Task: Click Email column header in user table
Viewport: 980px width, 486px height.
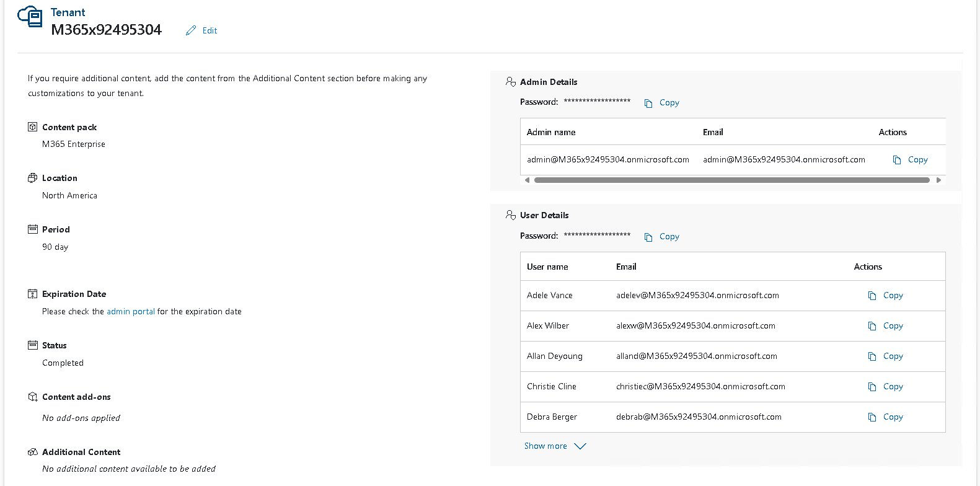Action: [x=626, y=267]
